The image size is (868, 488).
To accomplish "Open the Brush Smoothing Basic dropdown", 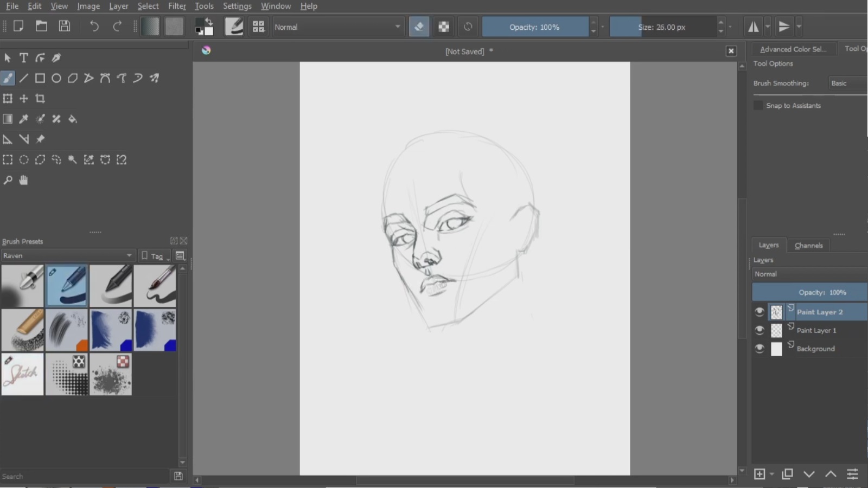I will pos(848,83).
